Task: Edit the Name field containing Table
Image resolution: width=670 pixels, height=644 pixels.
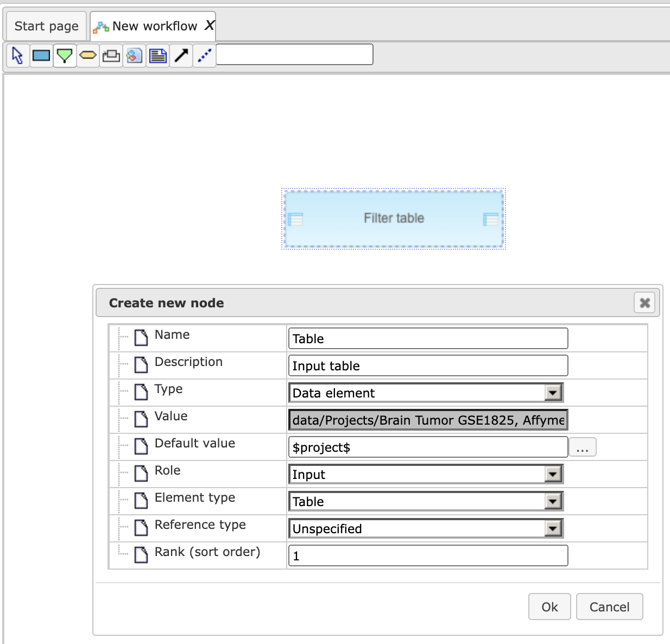Action: pyautogui.click(x=428, y=338)
